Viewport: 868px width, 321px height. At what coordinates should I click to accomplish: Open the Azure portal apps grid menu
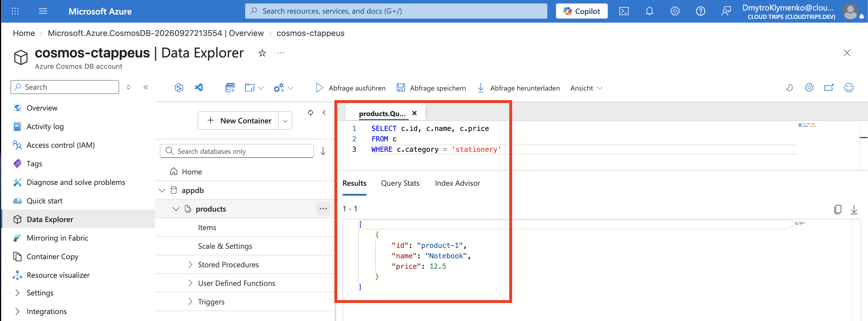(15, 11)
